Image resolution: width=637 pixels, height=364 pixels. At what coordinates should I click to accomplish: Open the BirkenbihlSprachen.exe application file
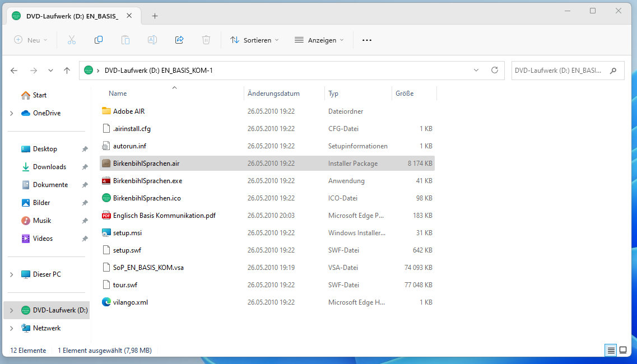tap(147, 181)
